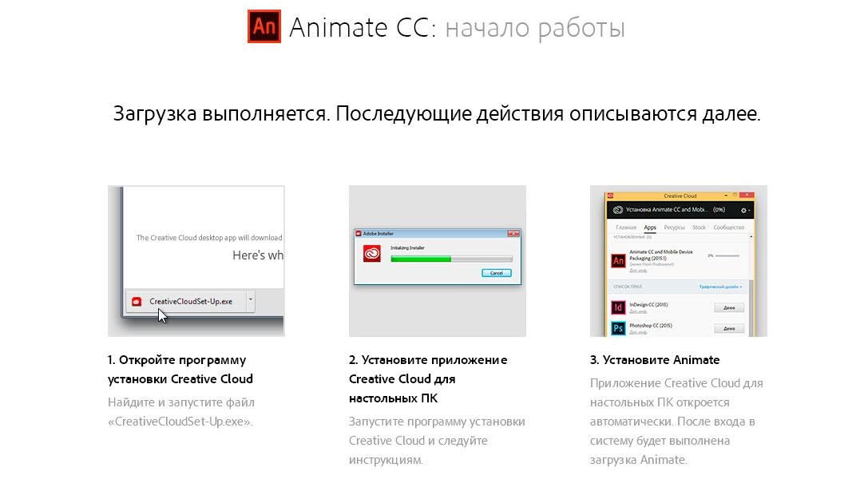Click the 'Демо' button for InDesign CC
868x495 pixels.
[x=728, y=308]
